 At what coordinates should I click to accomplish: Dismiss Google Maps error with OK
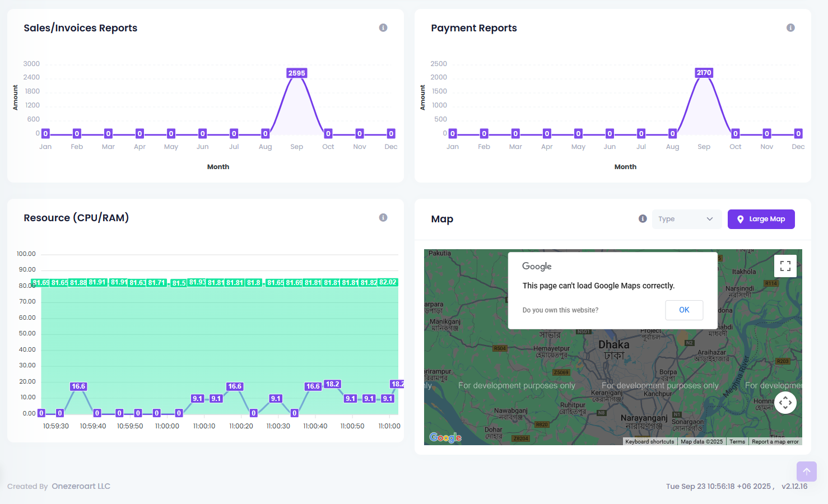[684, 310]
